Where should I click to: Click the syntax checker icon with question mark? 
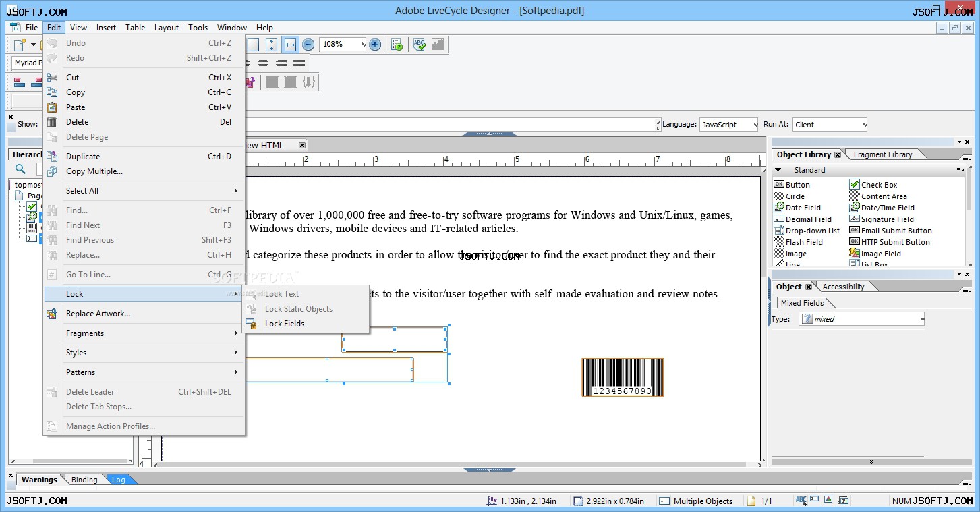click(397, 45)
